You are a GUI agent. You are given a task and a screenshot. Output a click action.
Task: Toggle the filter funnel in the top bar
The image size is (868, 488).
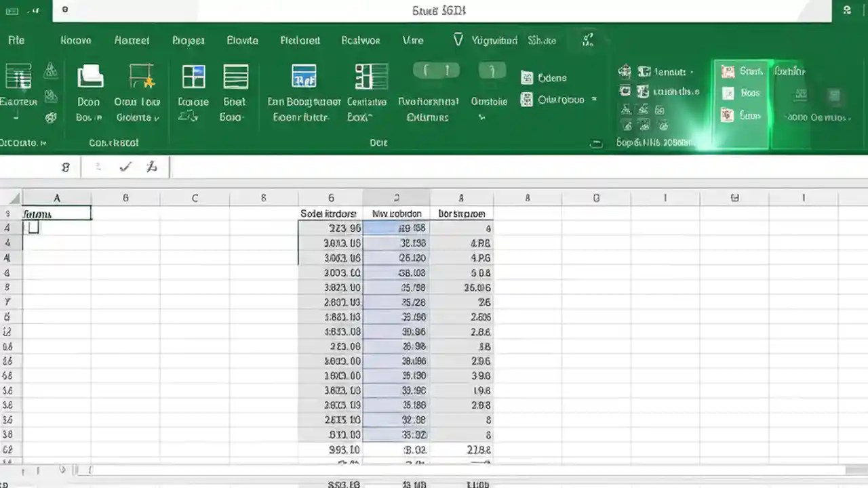458,40
